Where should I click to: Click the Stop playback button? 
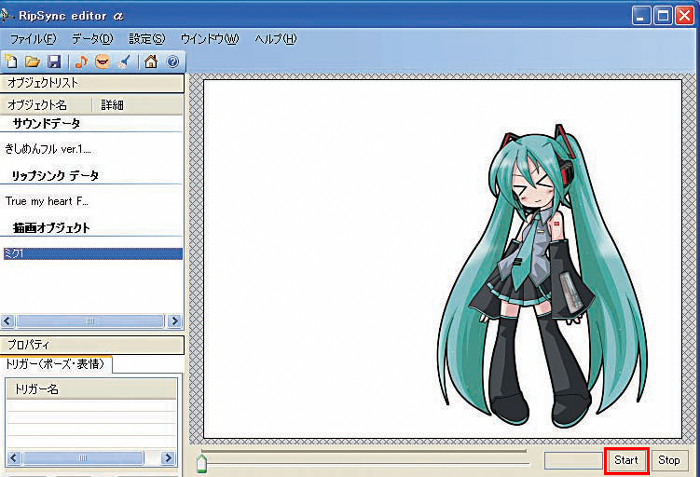coord(669,460)
